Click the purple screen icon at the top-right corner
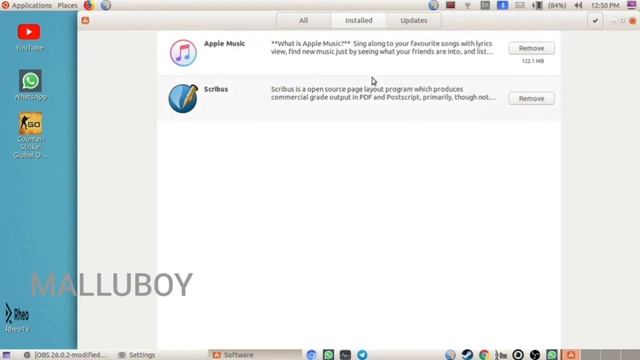 point(632,5)
